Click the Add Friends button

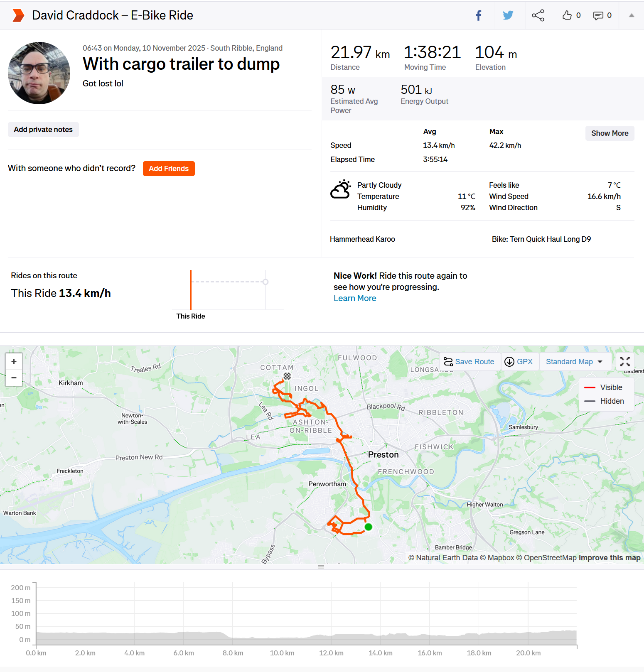169,169
